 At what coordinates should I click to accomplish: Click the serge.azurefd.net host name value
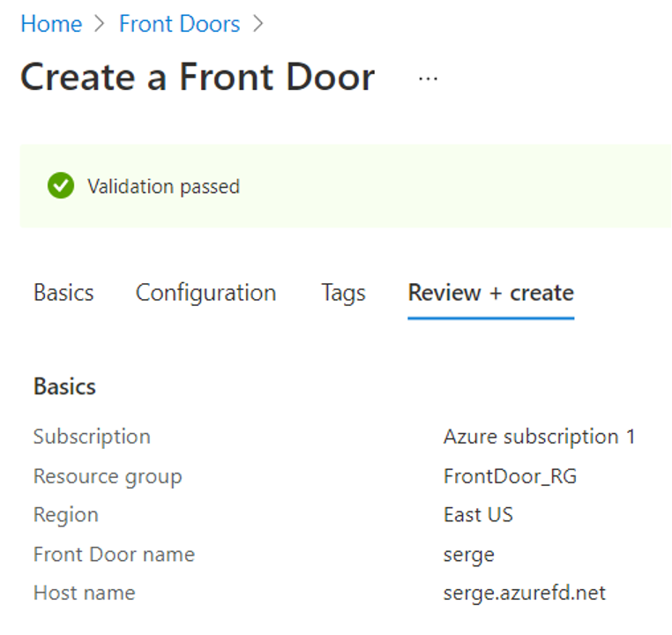[x=525, y=594]
